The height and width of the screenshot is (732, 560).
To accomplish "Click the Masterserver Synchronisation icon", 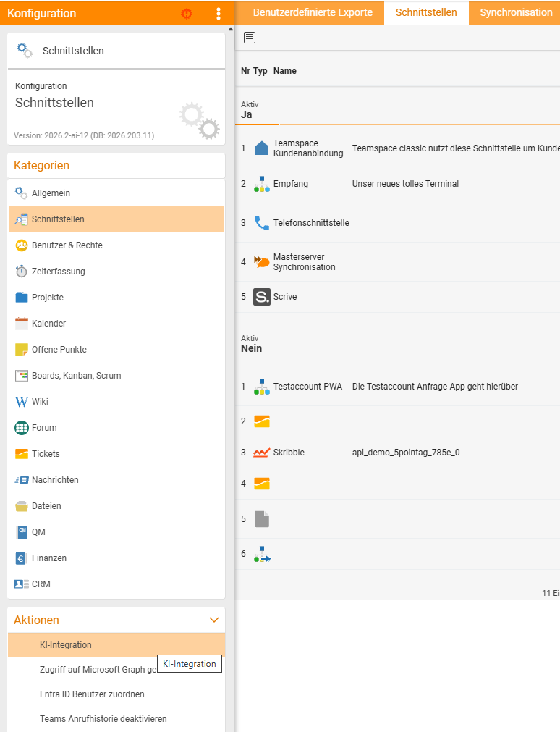I will pyautogui.click(x=262, y=261).
